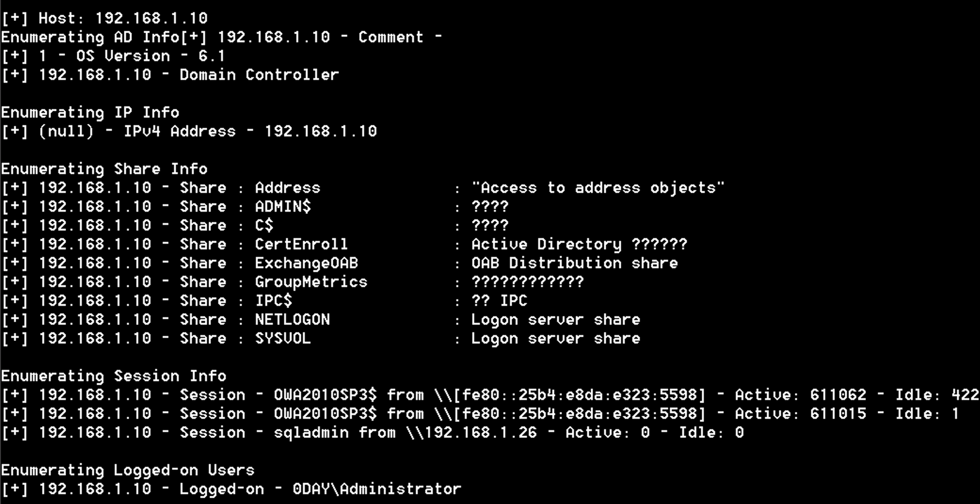
Task: Click the "Enumerating Session Info" heading
Action: (113, 376)
